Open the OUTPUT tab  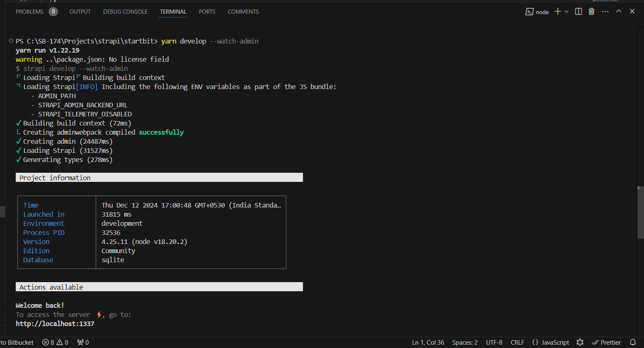80,12
